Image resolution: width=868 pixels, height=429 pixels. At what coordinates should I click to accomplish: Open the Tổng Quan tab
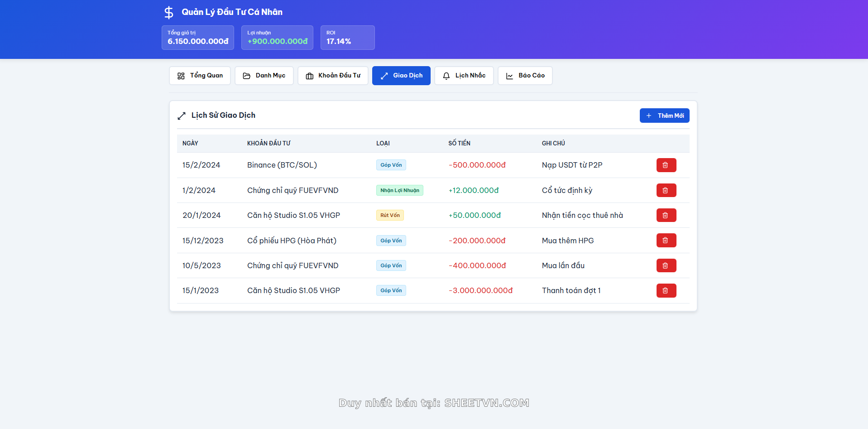200,76
